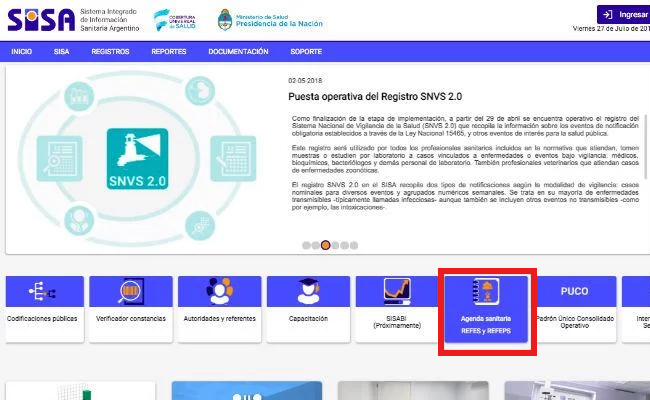
Task: Select the fourth carousel dot
Action: (335, 245)
